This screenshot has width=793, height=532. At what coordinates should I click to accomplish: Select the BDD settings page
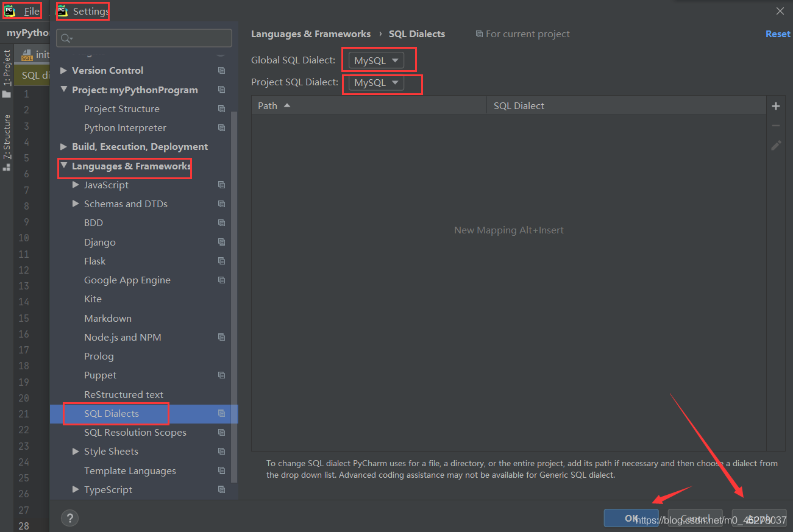93,222
